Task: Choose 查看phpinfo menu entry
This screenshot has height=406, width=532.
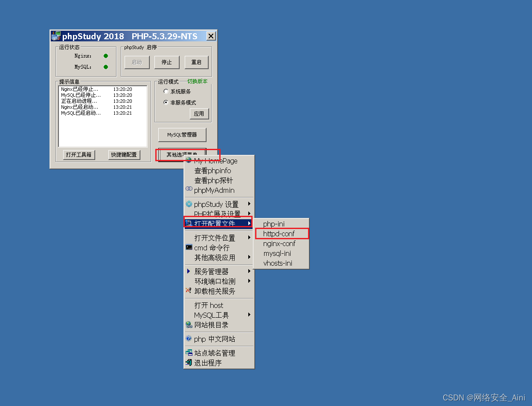Action: click(x=219, y=171)
